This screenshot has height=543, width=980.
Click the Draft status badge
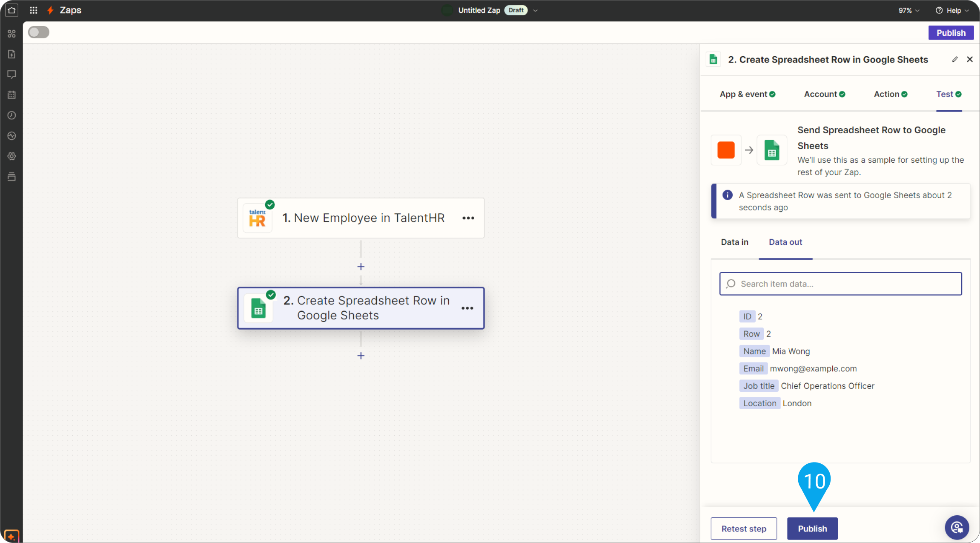click(516, 10)
